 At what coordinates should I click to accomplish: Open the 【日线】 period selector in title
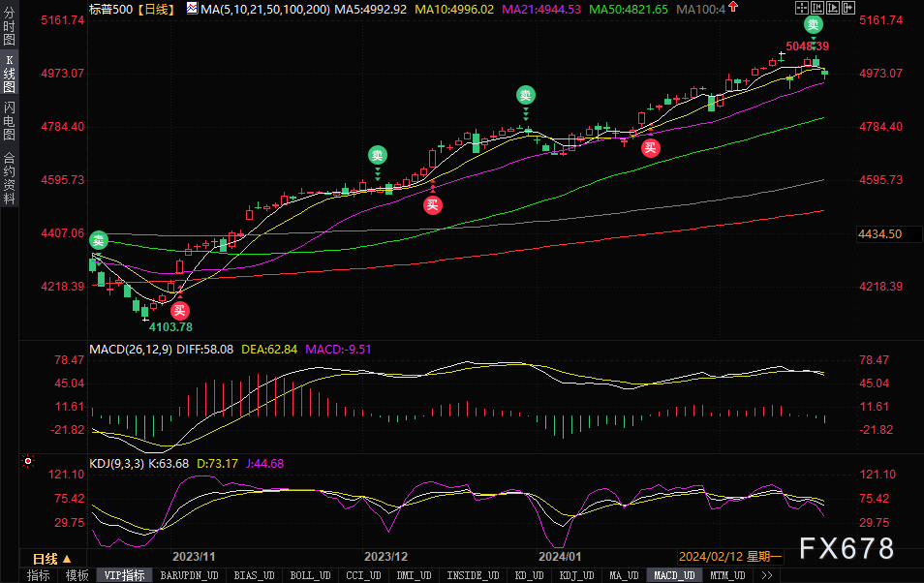pos(157,10)
